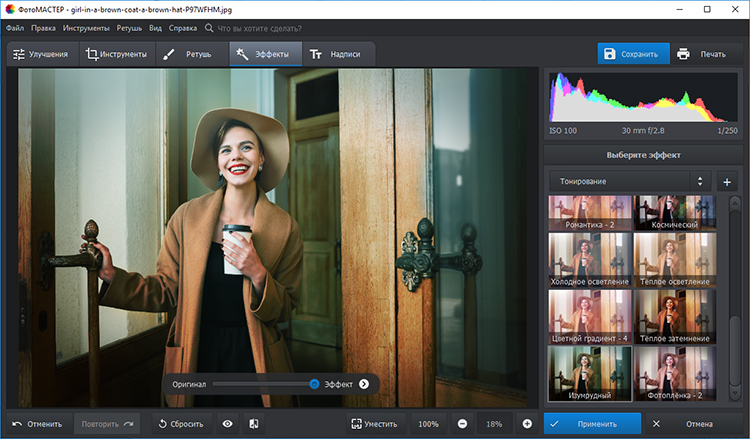Click the zoom out minus icon
The height and width of the screenshot is (439, 750).
(x=461, y=424)
